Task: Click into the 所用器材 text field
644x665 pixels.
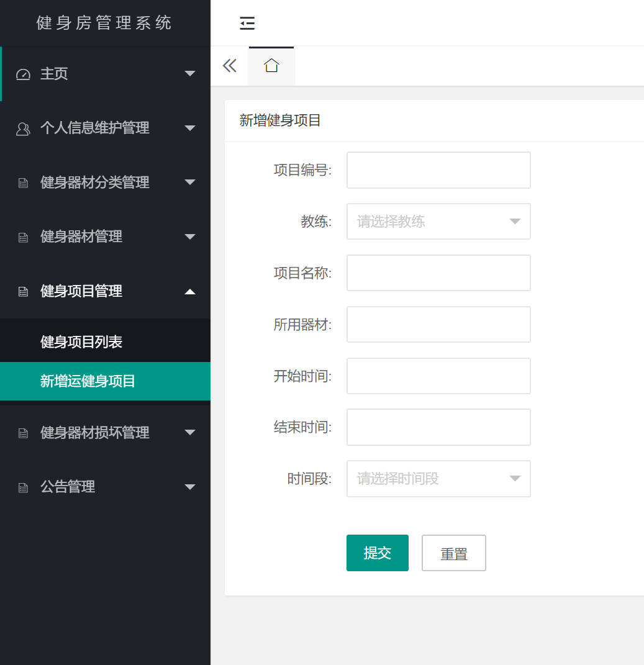Action: pos(438,324)
